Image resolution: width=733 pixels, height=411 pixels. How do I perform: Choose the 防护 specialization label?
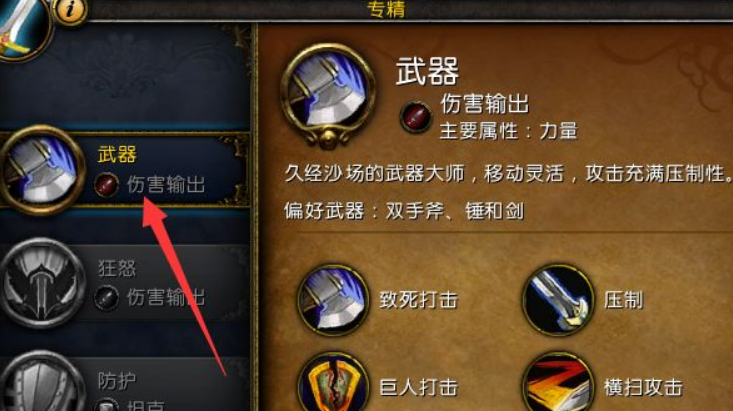pos(117,381)
